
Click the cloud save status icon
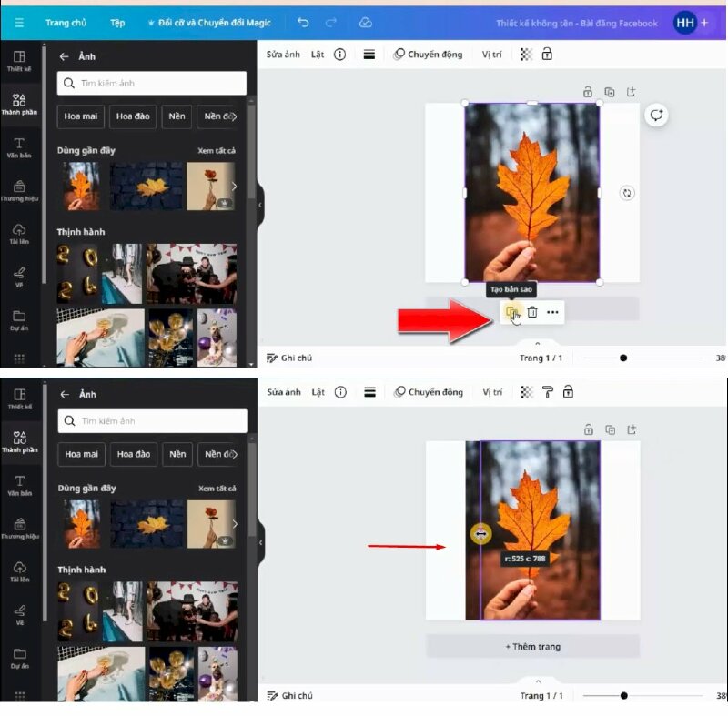click(365, 23)
